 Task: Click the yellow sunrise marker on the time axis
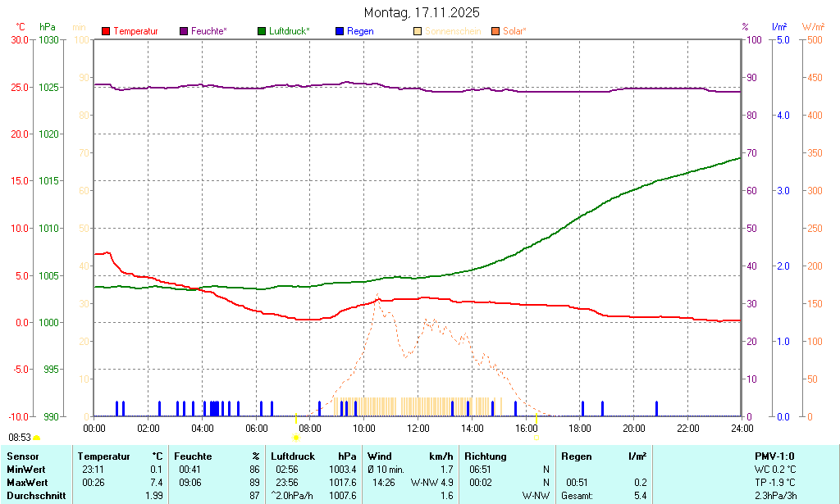(x=295, y=438)
